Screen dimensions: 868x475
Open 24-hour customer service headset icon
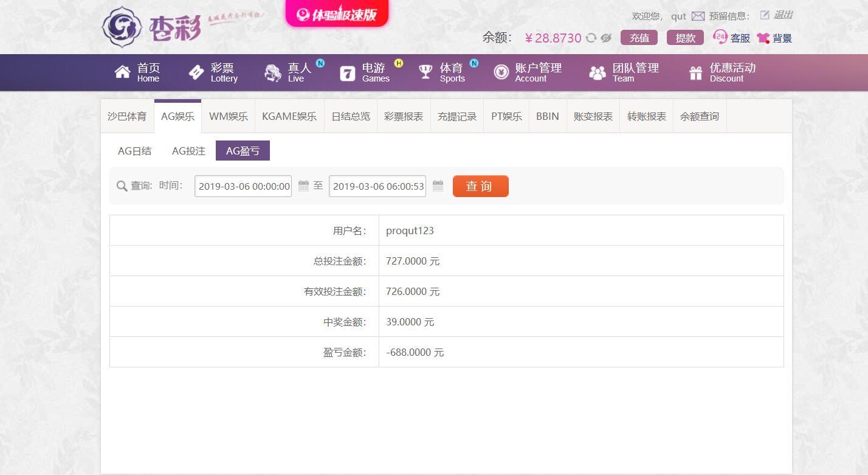point(720,37)
